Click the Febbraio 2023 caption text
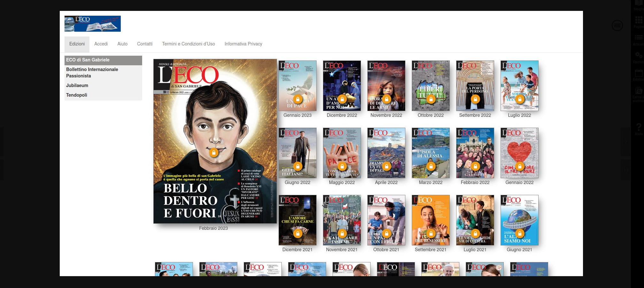 pyautogui.click(x=213, y=228)
